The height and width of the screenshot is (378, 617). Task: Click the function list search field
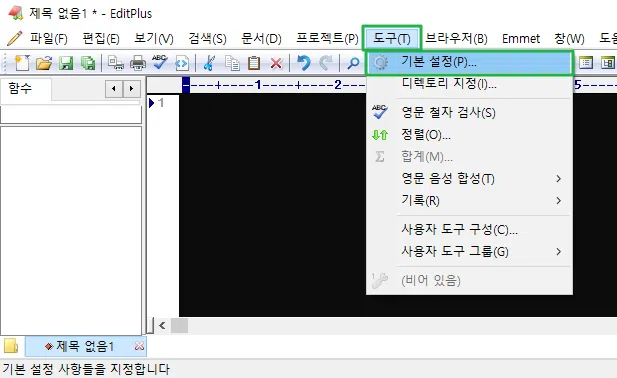click(71, 114)
